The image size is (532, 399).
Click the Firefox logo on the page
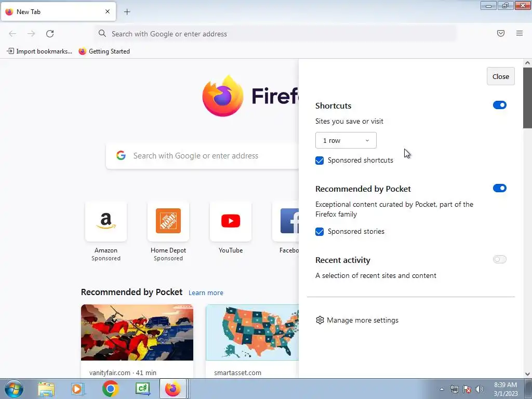point(222,96)
